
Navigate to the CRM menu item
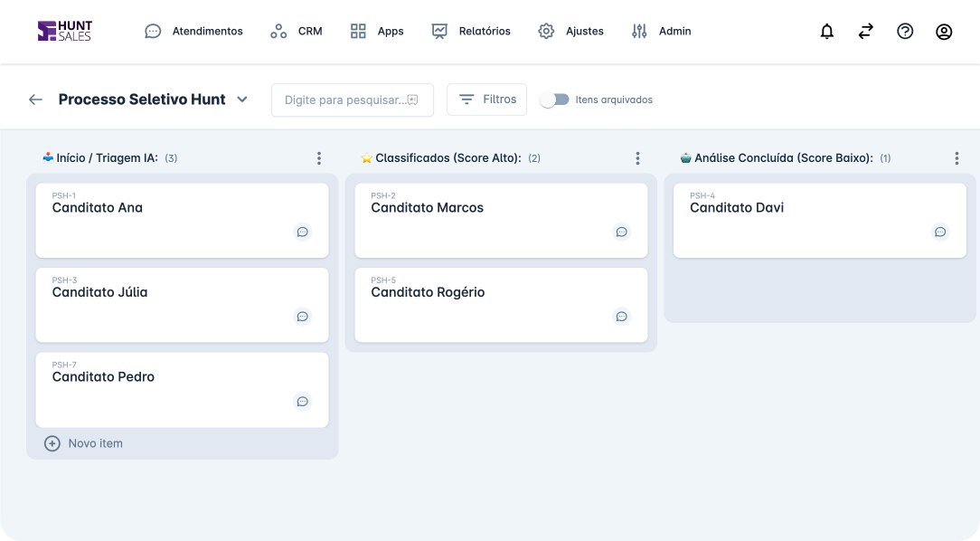(x=299, y=31)
